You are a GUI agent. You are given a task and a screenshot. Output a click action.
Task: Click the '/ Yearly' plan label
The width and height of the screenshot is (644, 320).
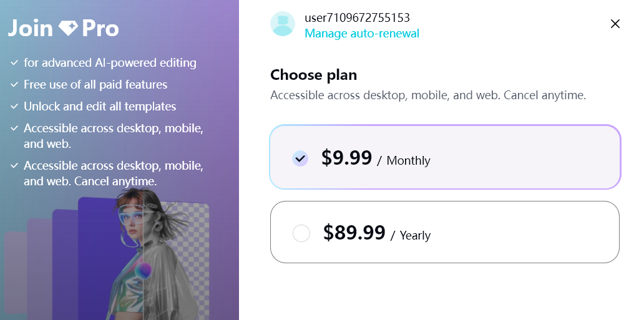[411, 235]
